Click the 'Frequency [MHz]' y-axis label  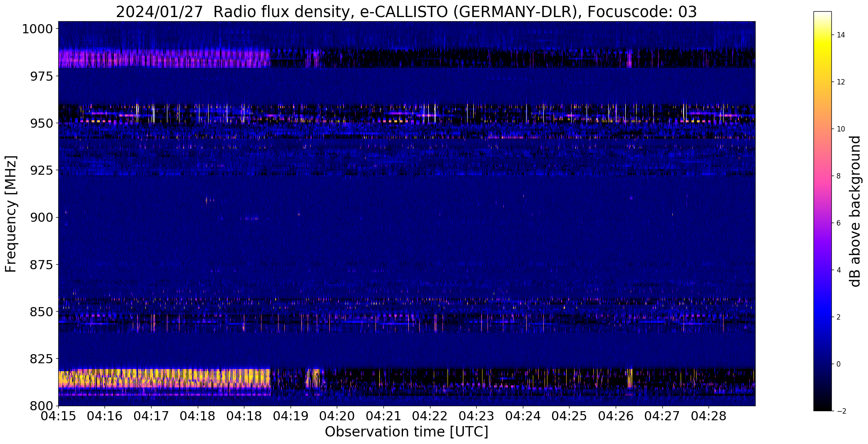(11, 214)
